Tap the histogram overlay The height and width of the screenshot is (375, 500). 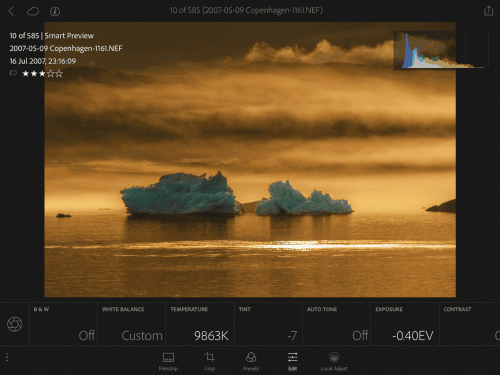click(440, 50)
